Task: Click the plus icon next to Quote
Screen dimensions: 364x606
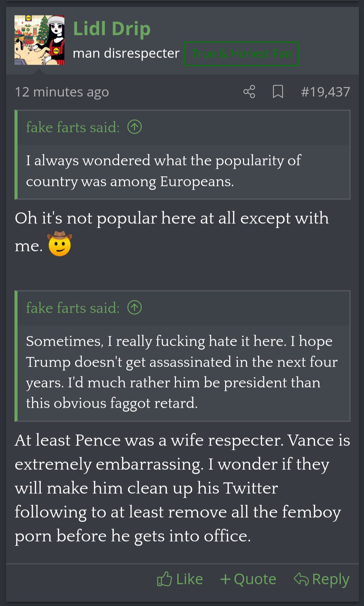Action: pos(225,579)
